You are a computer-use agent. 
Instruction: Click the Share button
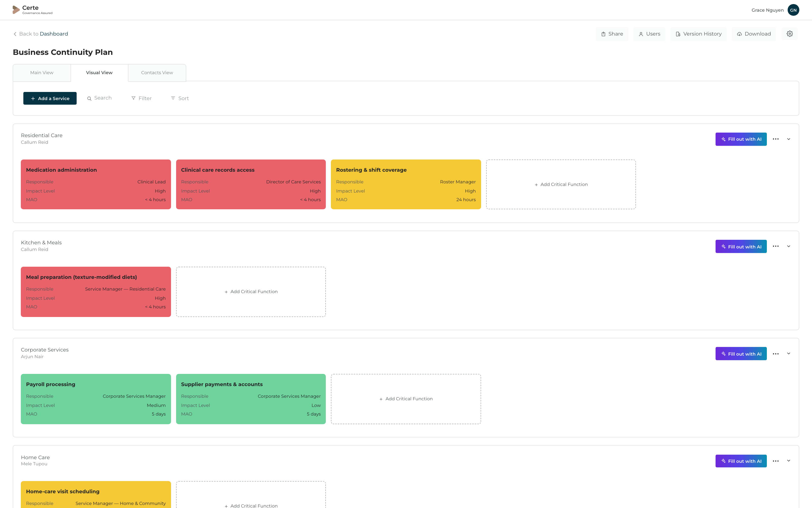click(x=612, y=34)
